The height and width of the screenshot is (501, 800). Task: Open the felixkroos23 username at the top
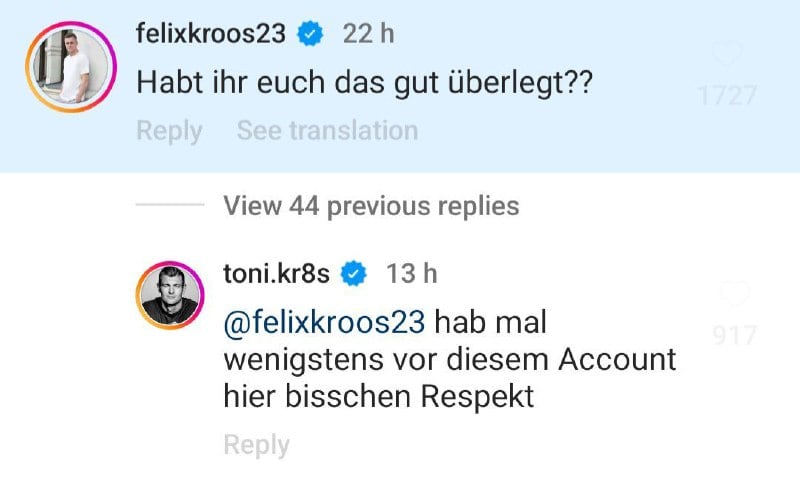pos(210,33)
